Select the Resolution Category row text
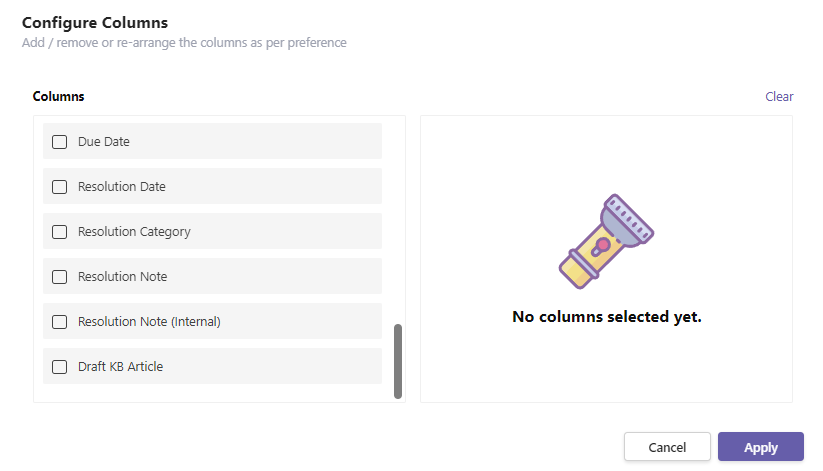 (x=134, y=232)
